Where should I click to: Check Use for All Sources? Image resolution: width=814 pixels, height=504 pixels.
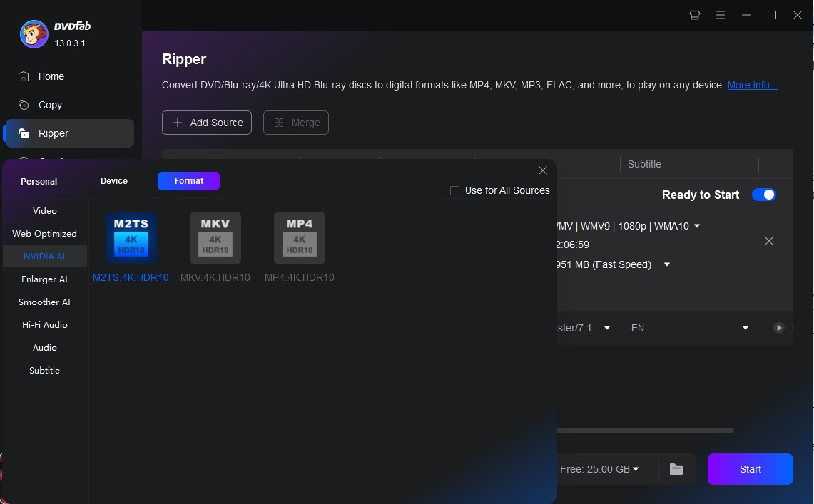pos(454,190)
